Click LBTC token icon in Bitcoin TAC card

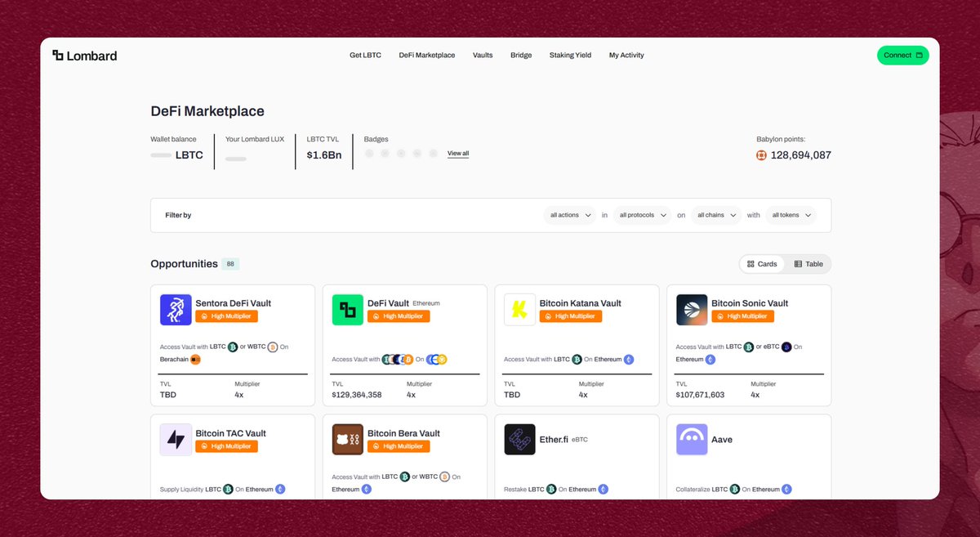[229, 490]
